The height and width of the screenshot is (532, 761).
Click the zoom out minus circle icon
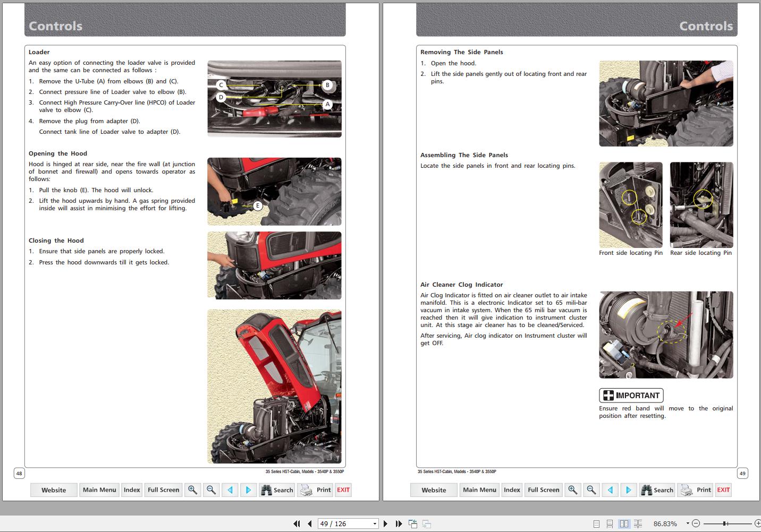pyautogui.click(x=696, y=524)
